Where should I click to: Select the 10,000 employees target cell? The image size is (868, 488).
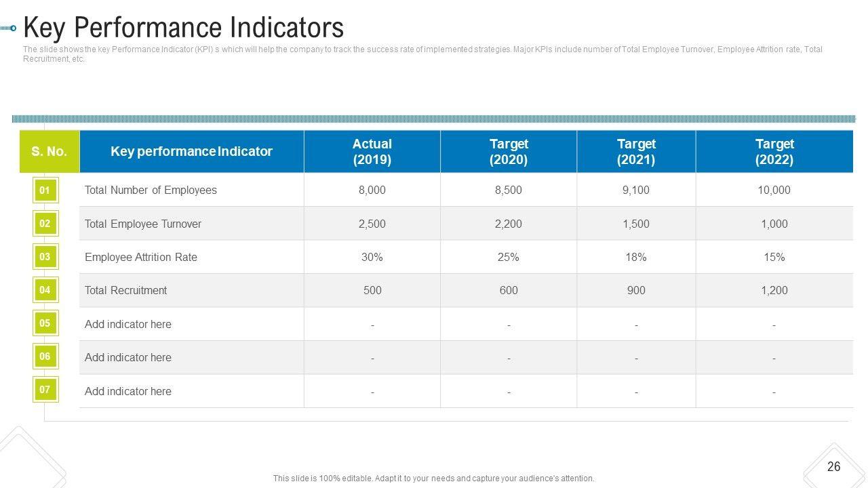(774, 190)
